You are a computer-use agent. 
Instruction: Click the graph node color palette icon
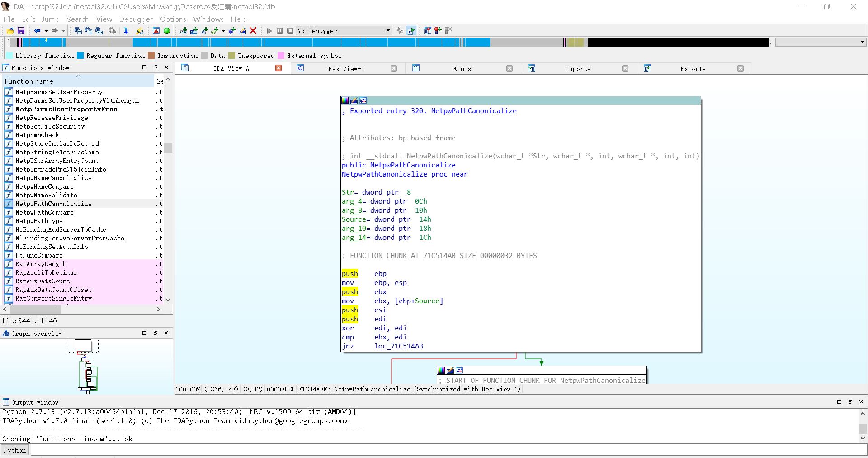[x=345, y=100]
